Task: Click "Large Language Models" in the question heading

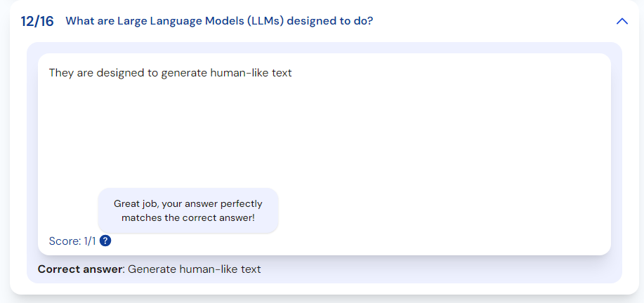Action: coord(157,21)
